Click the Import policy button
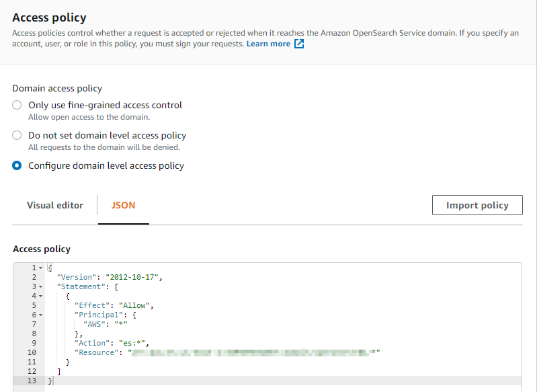 [x=477, y=205]
